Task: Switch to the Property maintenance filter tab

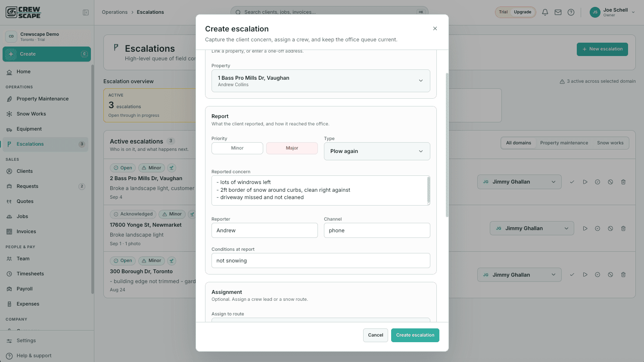Action: (x=564, y=143)
